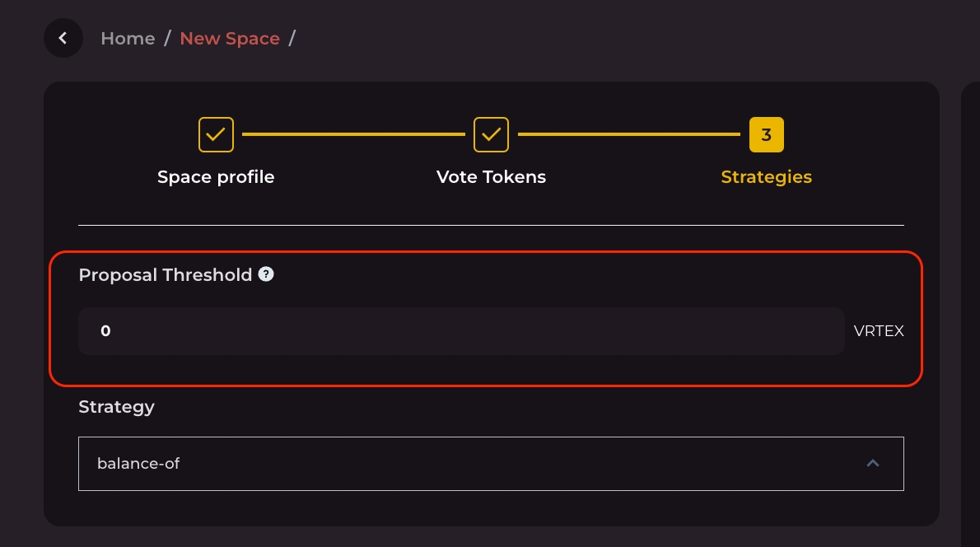Click the step 3 number badge
Screen dimensions: 980x547
point(766,134)
